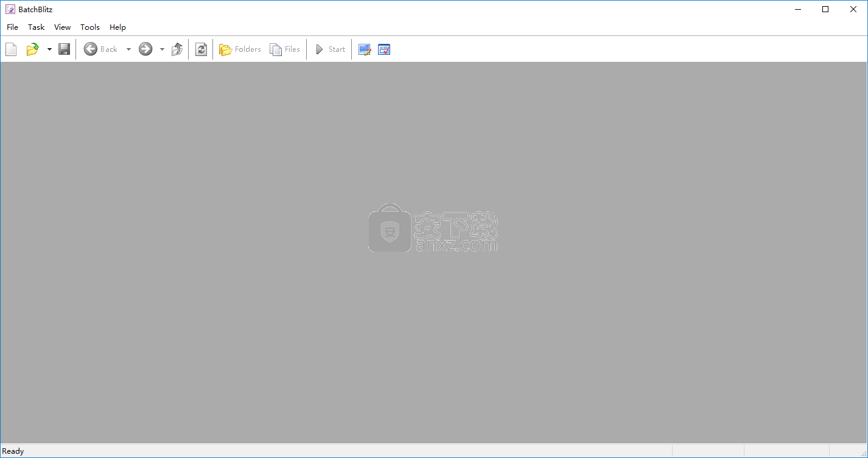
Task: Expand the open task dropdown arrow
Action: point(49,49)
